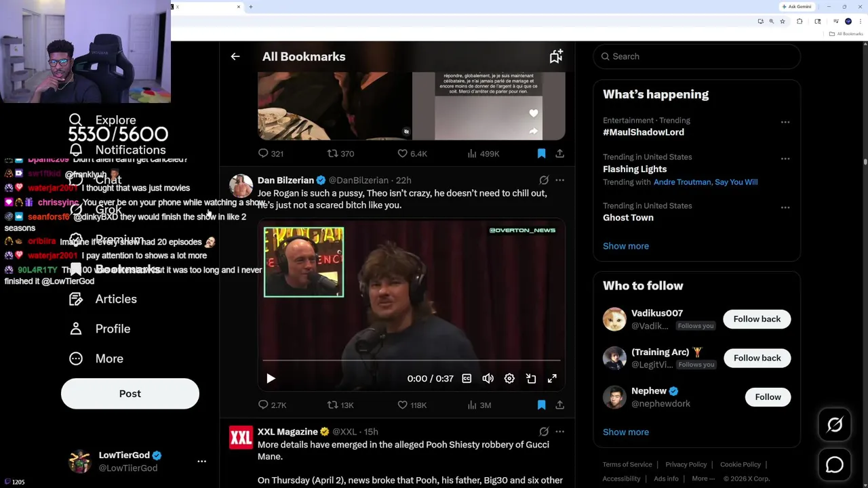The image size is (868, 488).
Task: Open LowTierGod account menu dots
Action: coord(201,462)
